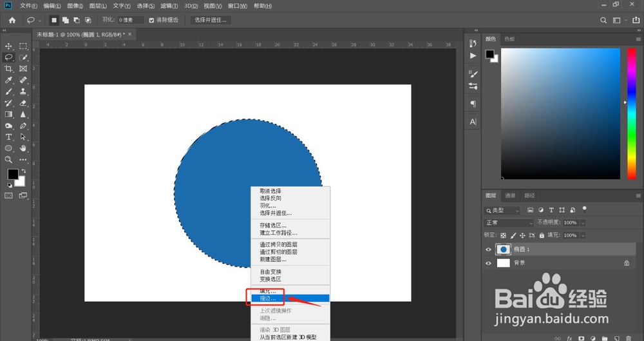Viewport: 644px width, 341px height.
Task: Reset to default foreground/background colors
Action: pos(10,186)
